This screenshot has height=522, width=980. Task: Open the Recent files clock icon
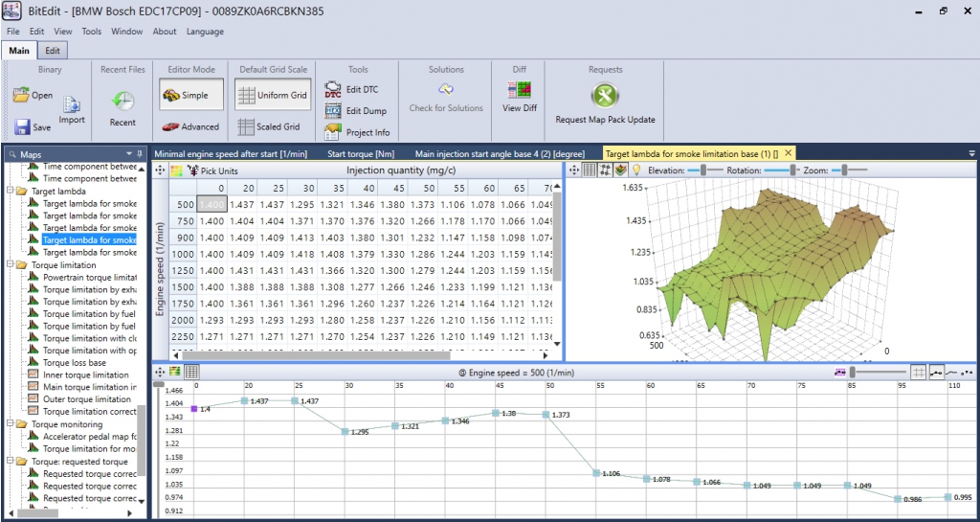pyautogui.click(x=122, y=102)
